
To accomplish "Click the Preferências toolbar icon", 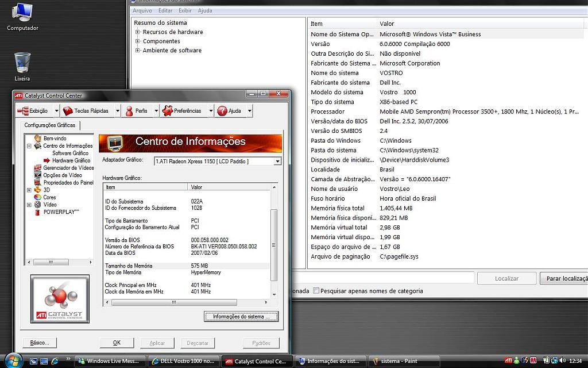I will pyautogui.click(x=167, y=111).
